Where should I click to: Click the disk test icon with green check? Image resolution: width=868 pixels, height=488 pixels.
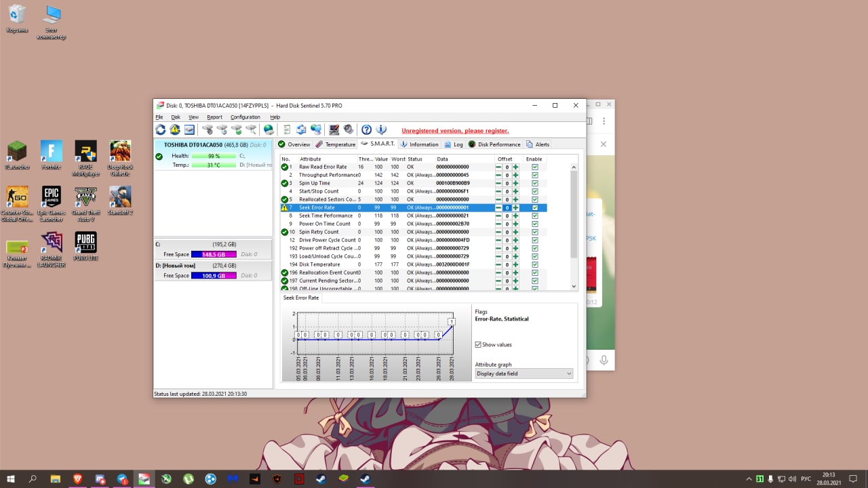pyautogui.click(x=236, y=129)
